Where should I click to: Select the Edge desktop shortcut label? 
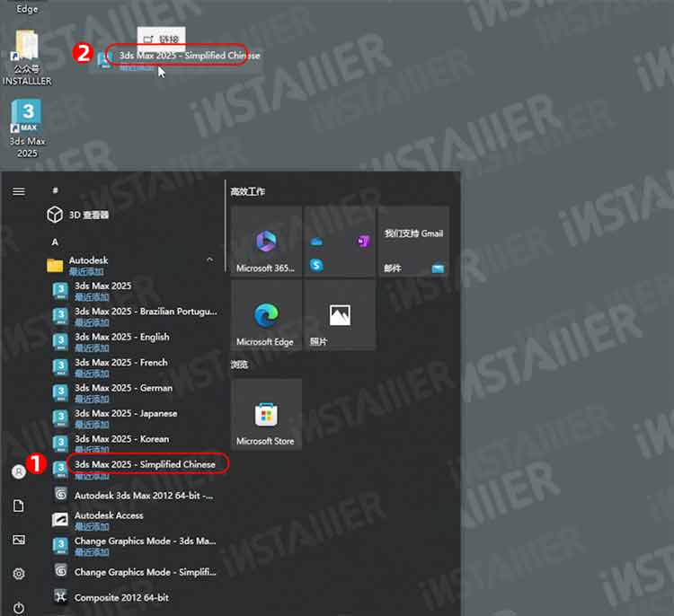[27, 9]
